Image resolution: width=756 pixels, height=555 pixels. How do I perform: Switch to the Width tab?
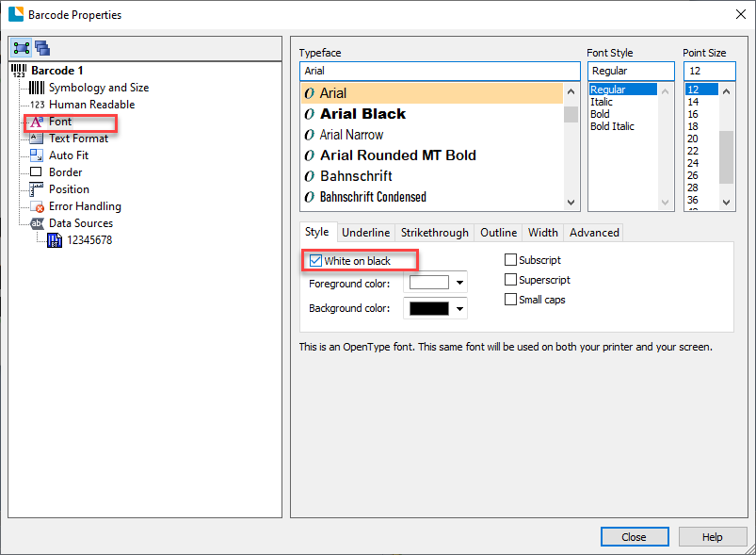coord(543,233)
